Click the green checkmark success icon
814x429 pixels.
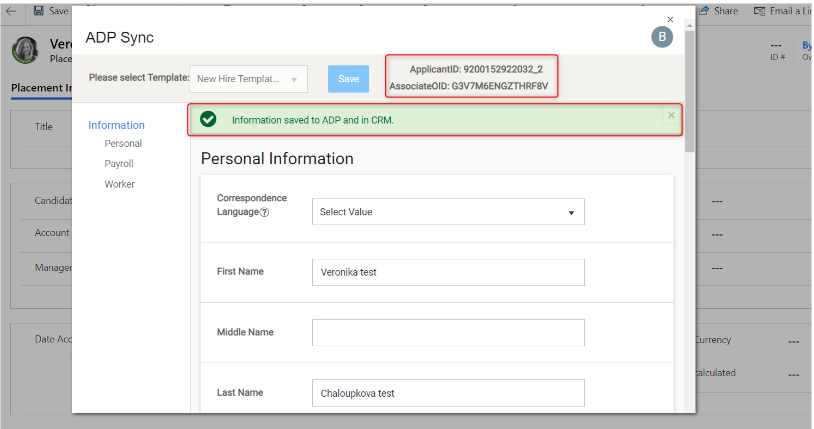coord(208,119)
